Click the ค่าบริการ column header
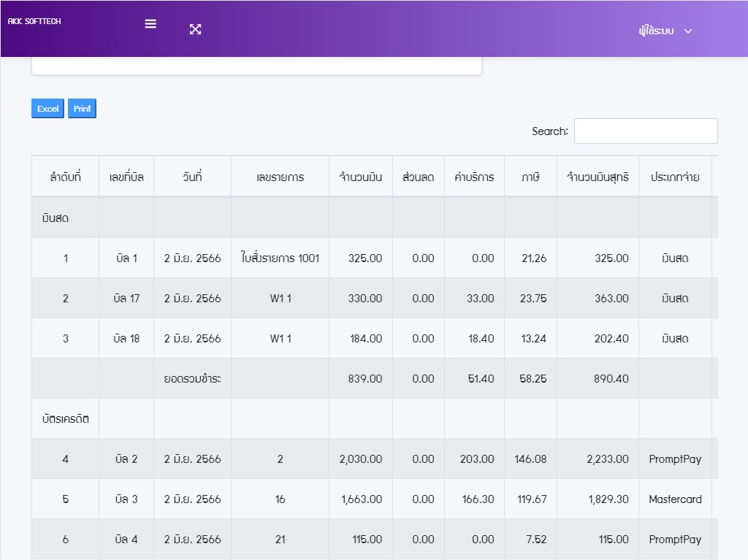 tap(474, 177)
